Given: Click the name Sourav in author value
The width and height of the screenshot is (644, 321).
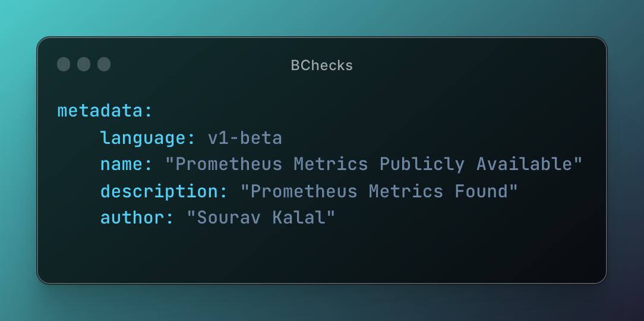Looking at the screenshot, I should click(228, 218).
